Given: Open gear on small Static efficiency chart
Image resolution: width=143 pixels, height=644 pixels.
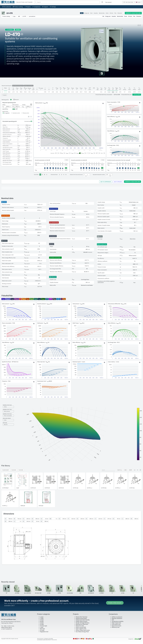Looking at the screenshot, I should tap(140, 117).
